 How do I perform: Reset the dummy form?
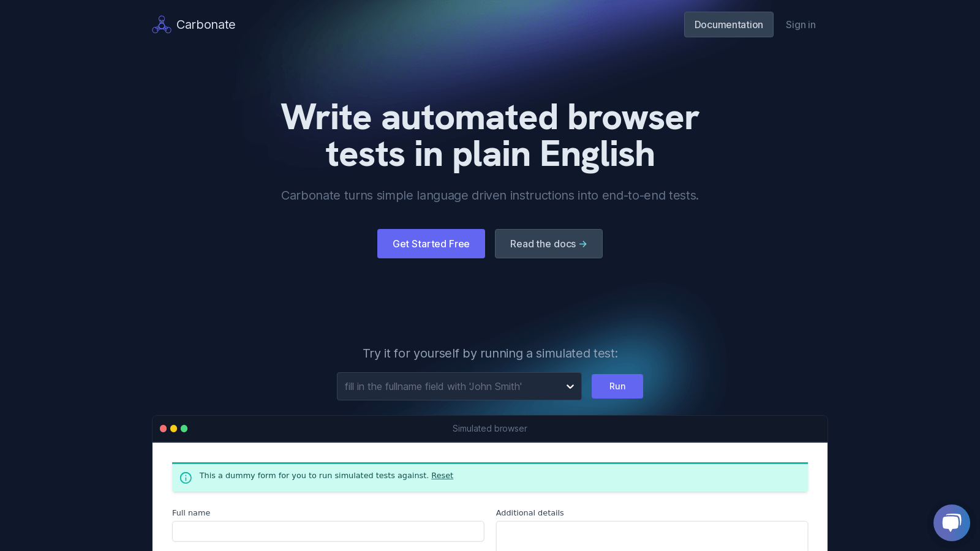[442, 476]
